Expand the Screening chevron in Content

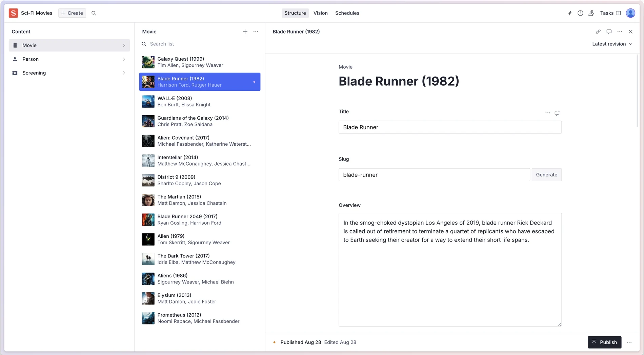tap(124, 73)
